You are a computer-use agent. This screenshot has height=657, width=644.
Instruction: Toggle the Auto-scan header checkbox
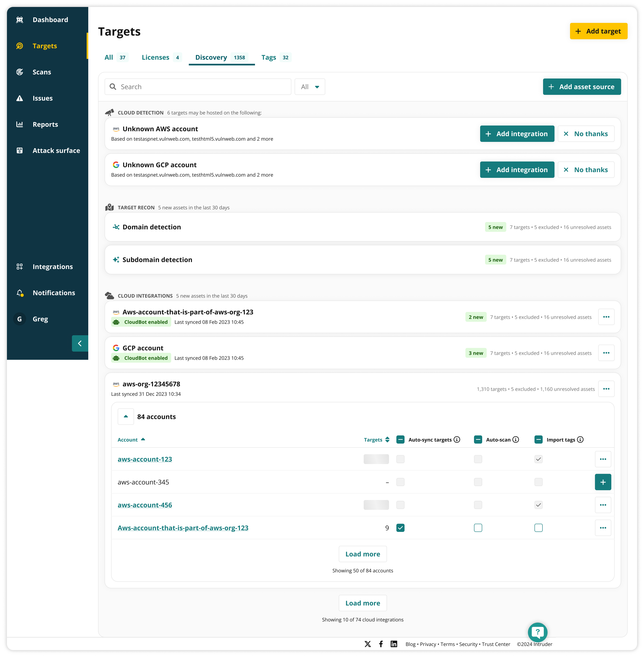(x=478, y=439)
